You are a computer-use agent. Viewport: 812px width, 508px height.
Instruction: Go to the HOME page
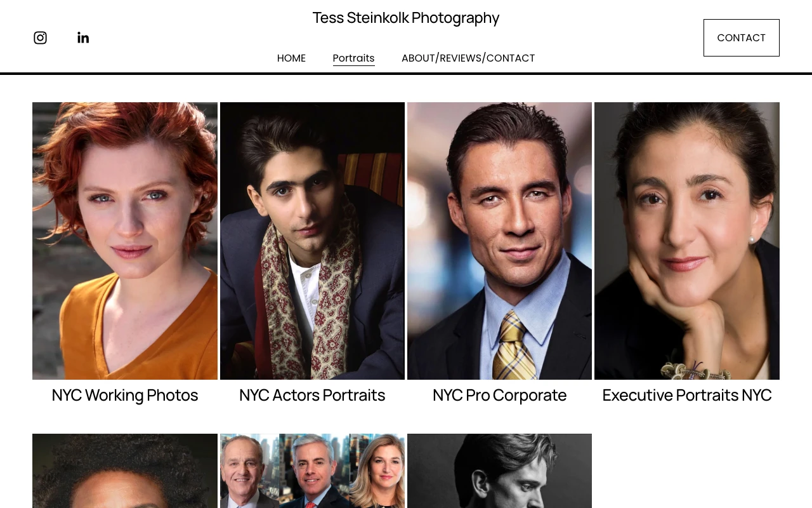[x=291, y=58]
